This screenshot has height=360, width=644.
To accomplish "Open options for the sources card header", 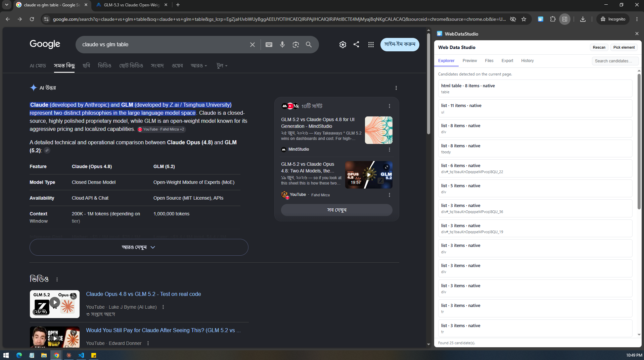I will pos(389,106).
